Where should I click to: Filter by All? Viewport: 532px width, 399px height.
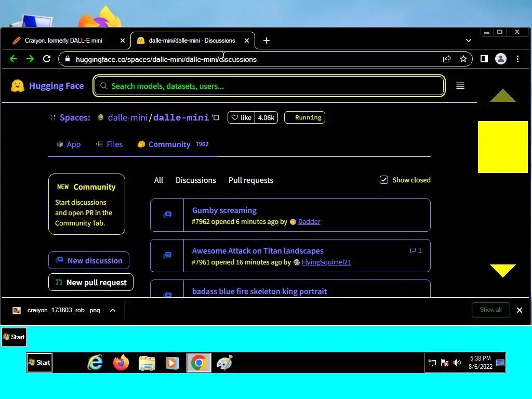click(158, 180)
